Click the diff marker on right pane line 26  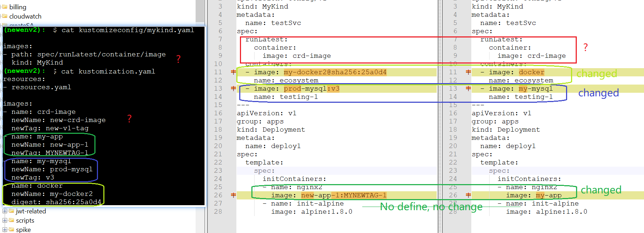click(468, 195)
